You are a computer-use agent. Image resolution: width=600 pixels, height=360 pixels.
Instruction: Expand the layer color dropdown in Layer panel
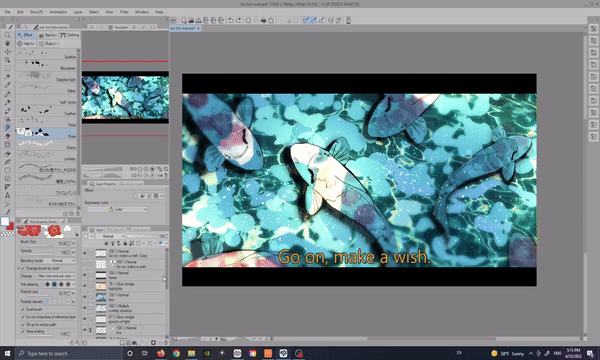point(166,243)
